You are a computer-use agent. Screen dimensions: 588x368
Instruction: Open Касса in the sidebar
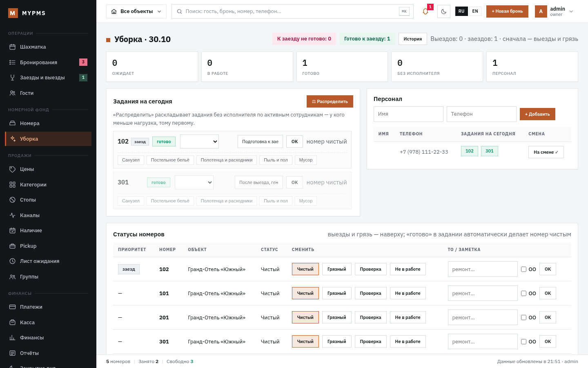point(48,323)
